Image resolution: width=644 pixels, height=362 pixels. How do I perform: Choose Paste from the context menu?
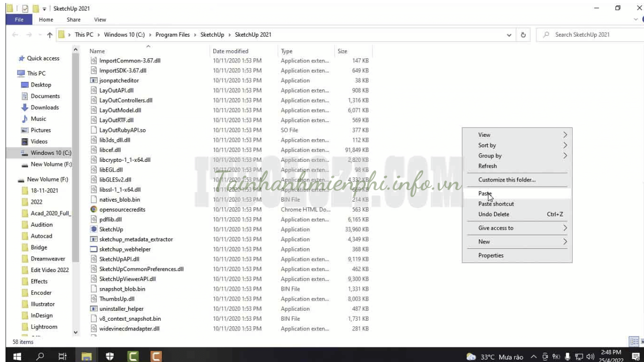485,194
